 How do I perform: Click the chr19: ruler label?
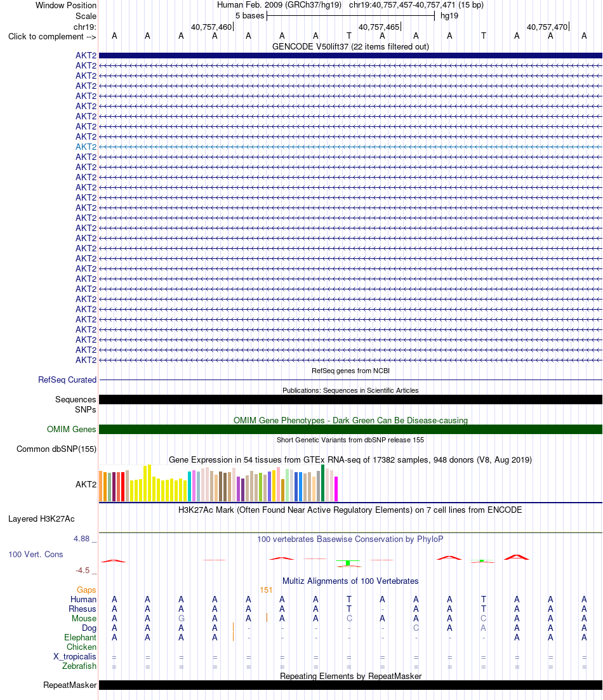click(x=85, y=27)
